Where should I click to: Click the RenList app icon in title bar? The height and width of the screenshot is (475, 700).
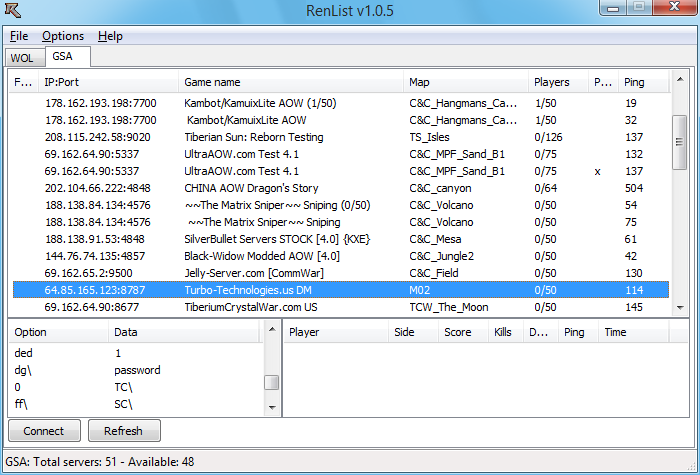pyautogui.click(x=14, y=11)
